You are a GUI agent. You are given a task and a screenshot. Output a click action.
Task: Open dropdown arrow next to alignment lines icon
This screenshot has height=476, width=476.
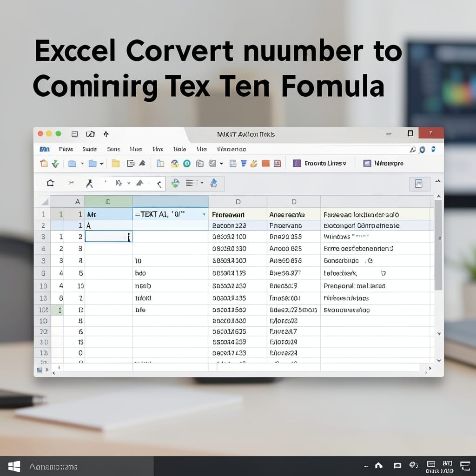[202, 183]
